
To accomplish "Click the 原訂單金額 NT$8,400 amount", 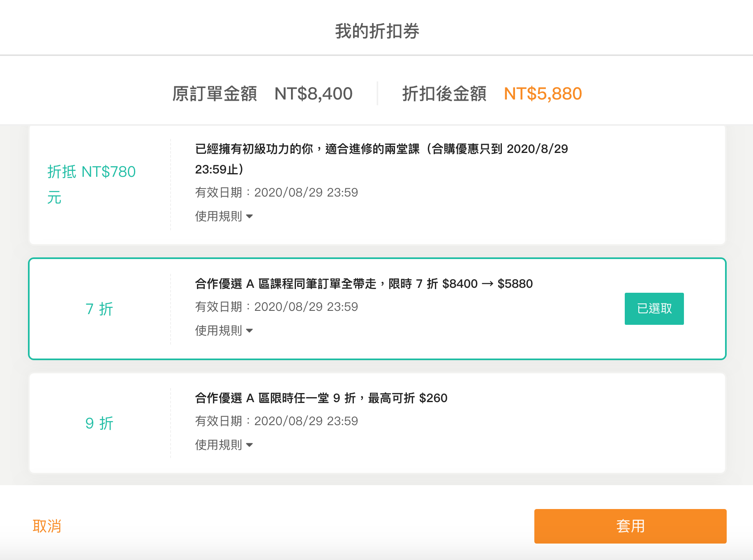I will pos(313,94).
